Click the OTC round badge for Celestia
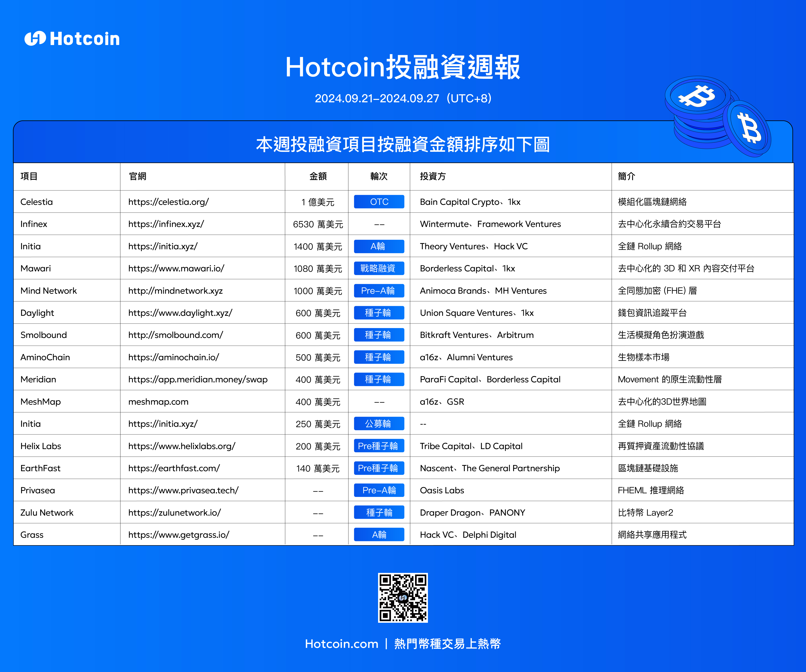This screenshot has width=806, height=672. click(379, 202)
